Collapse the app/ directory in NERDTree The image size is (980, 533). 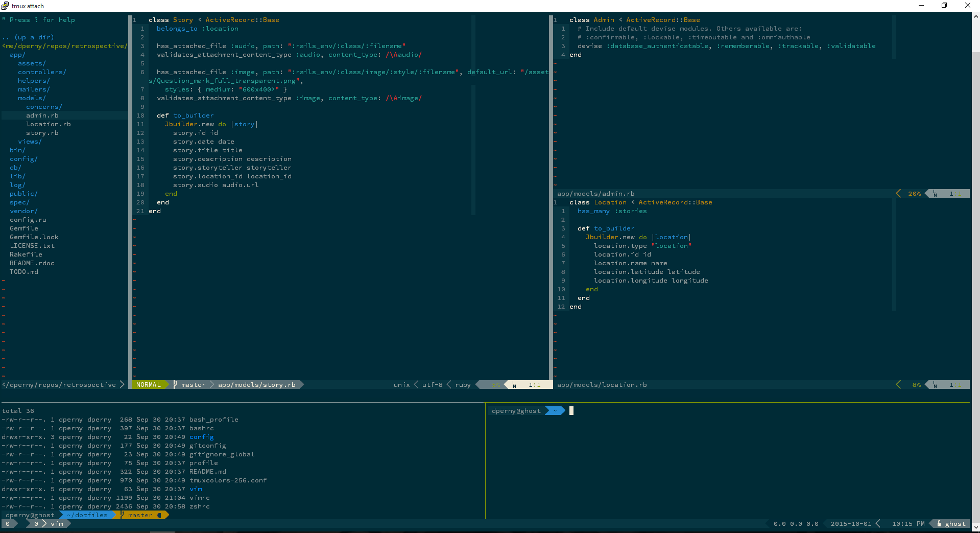17,55
